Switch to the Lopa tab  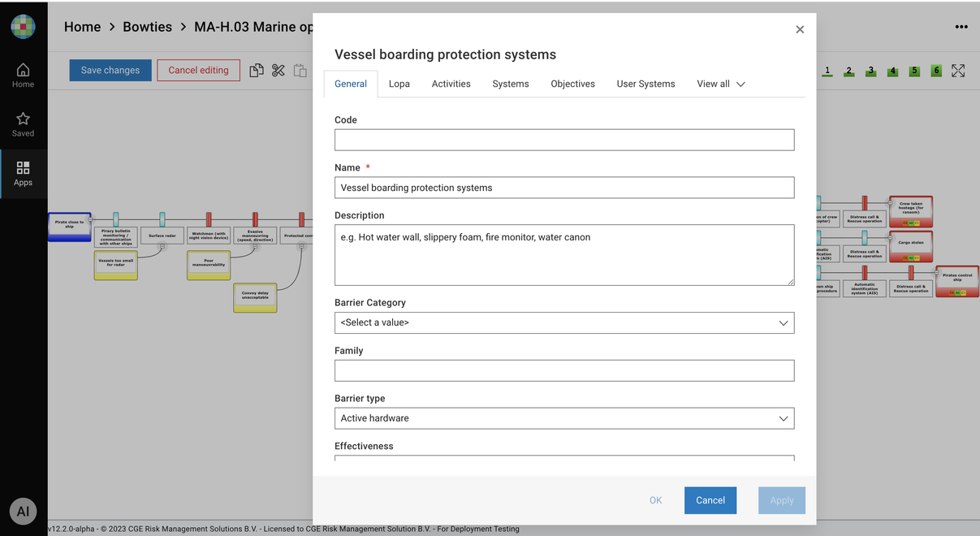399,84
